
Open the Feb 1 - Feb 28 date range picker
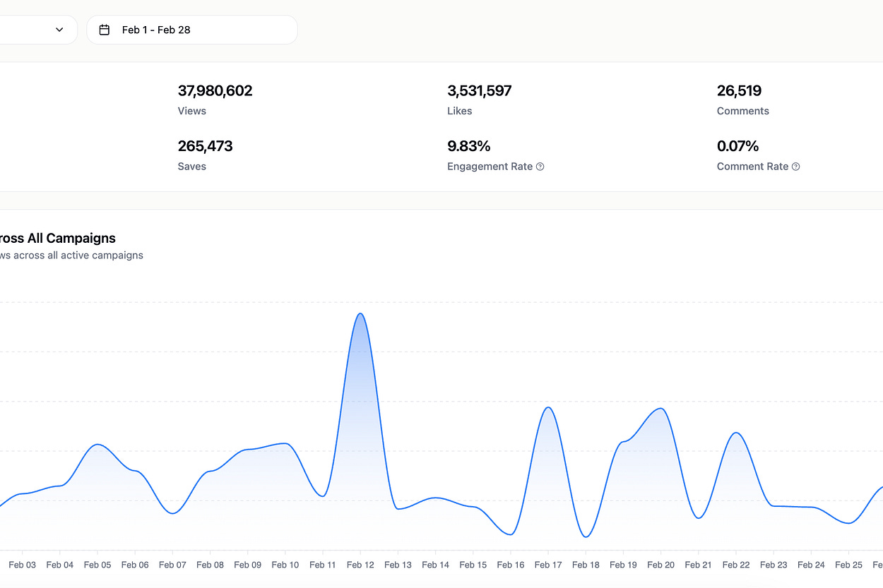coord(192,30)
